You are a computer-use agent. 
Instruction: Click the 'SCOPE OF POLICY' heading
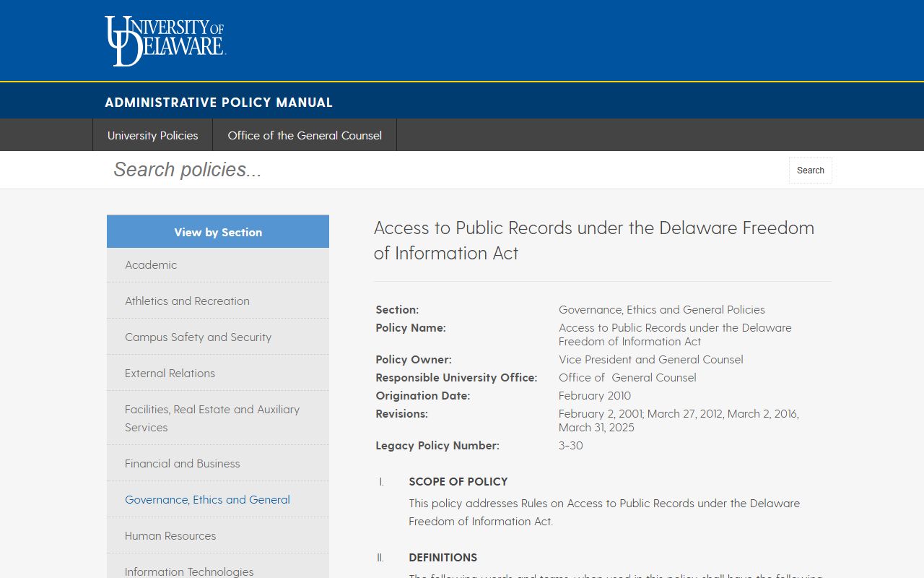[458, 481]
